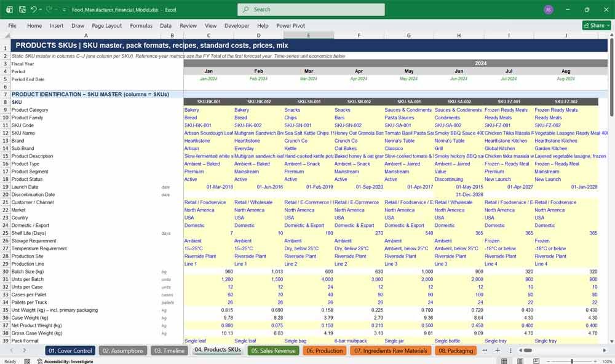
Task: Open the Power Pivot ribbon tab
Action: [291, 25]
